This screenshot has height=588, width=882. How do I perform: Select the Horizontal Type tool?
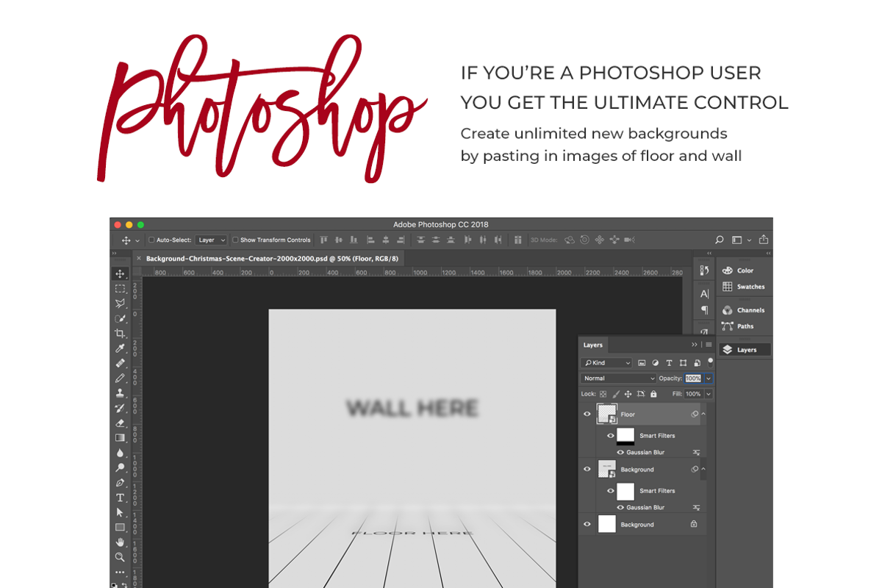[x=120, y=498]
